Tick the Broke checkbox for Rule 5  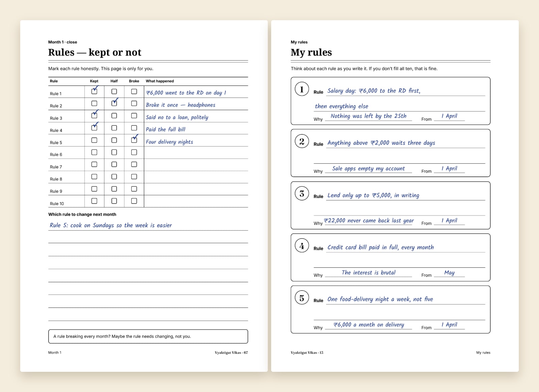coord(134,140)
